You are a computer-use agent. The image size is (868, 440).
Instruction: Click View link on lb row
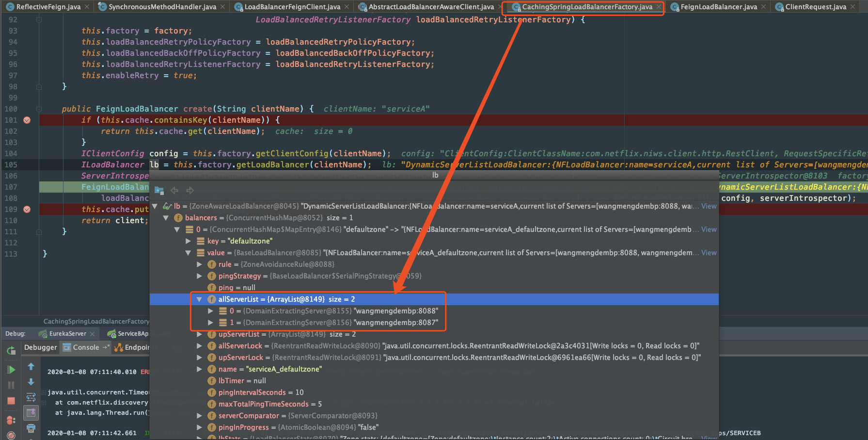point(709,206)
